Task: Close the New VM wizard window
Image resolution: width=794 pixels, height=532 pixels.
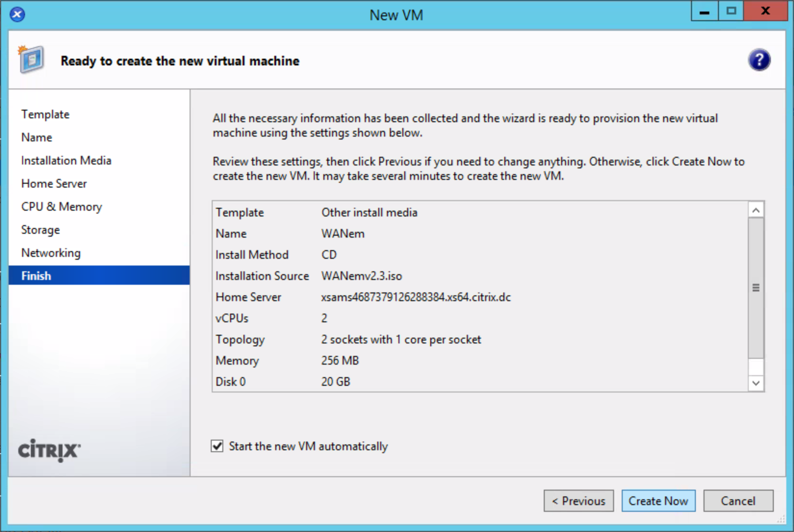Action: click(765, 12)
